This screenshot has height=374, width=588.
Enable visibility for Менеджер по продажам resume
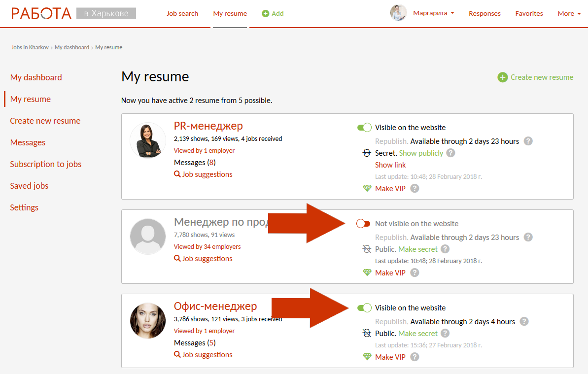click(363, 224)
